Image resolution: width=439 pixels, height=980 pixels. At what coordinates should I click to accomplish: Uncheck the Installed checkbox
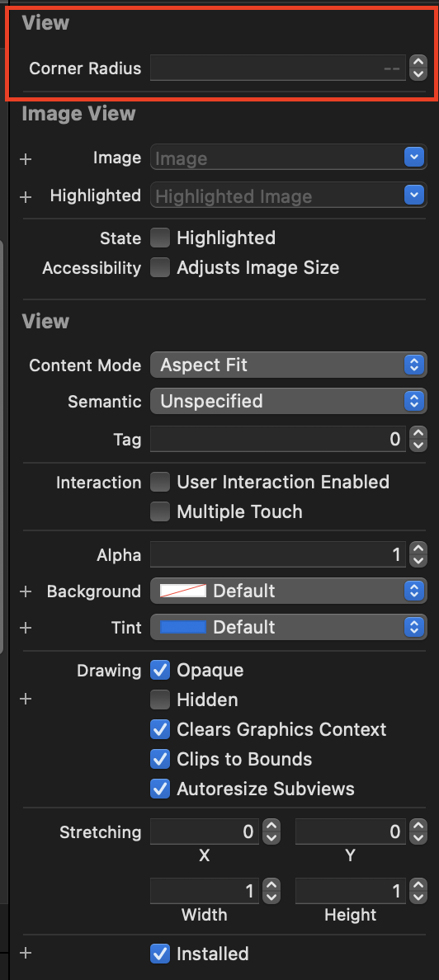pos(160,954)
